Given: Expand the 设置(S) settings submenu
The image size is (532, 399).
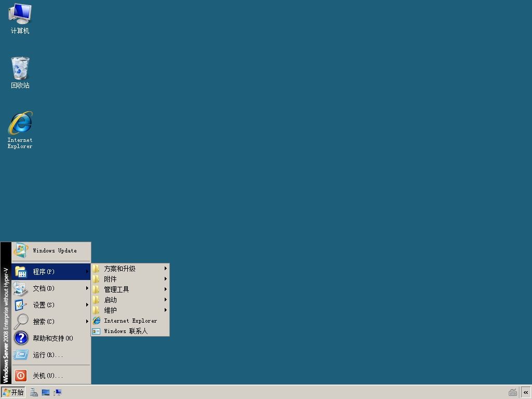Looking at the screenshot, I should click(51, 305).
